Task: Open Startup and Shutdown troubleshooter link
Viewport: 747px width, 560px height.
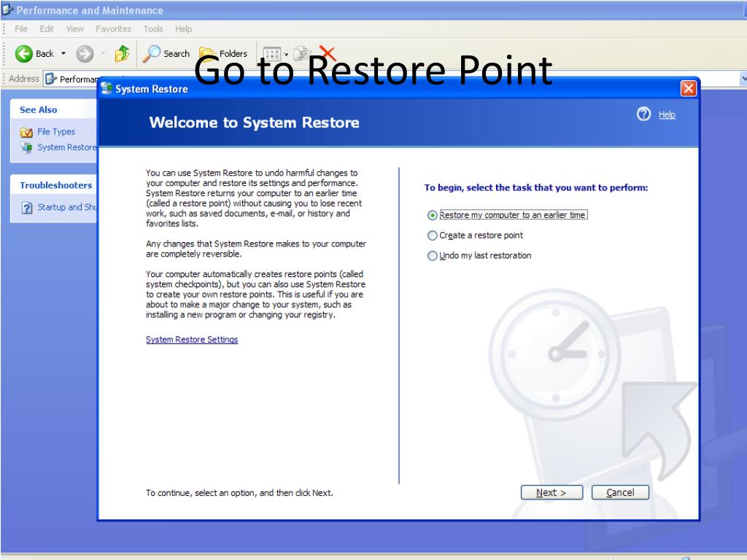Action: (66, 207)
